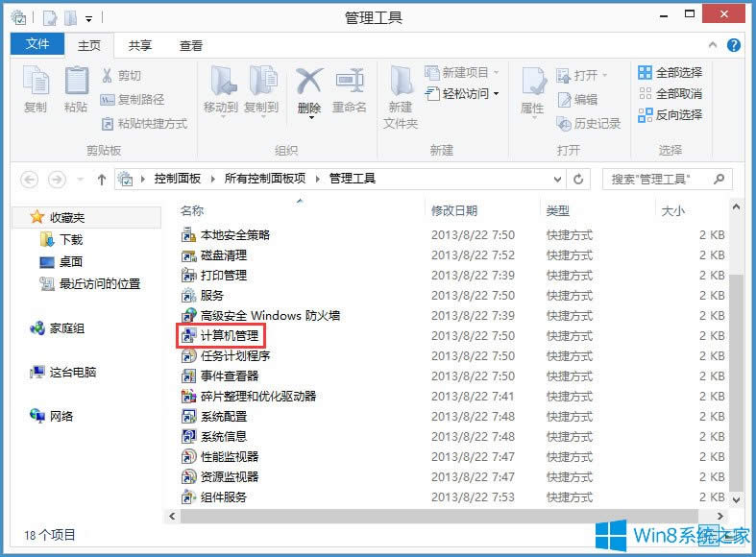Click the horizontal scrollbar left arrow
756x557 pixels.
[x=172, y=516]
